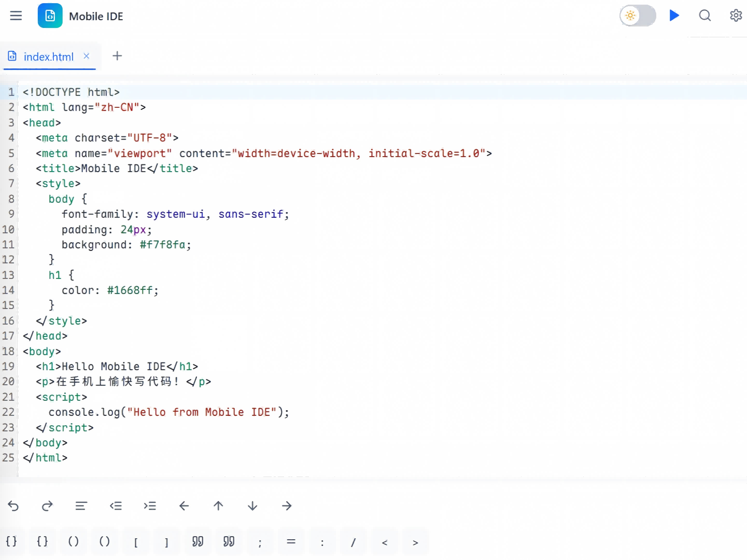The width and height of the screenshot is (747, 560).
Task: Toggle the light/dark theme switch
Action: [x=638, y=16]
